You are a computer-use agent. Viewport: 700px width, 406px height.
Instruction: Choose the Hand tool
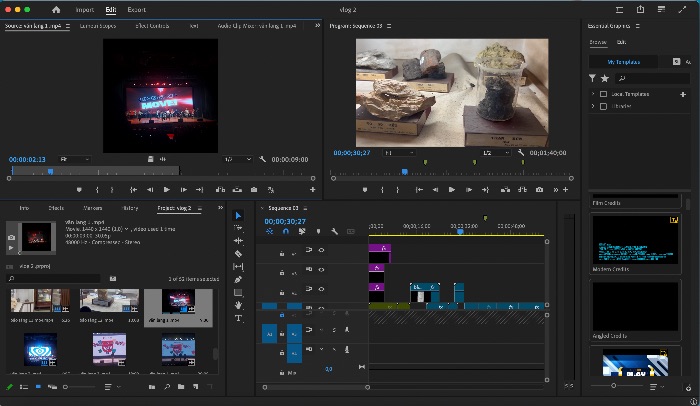pyautogui.click(x=238, y=305)
